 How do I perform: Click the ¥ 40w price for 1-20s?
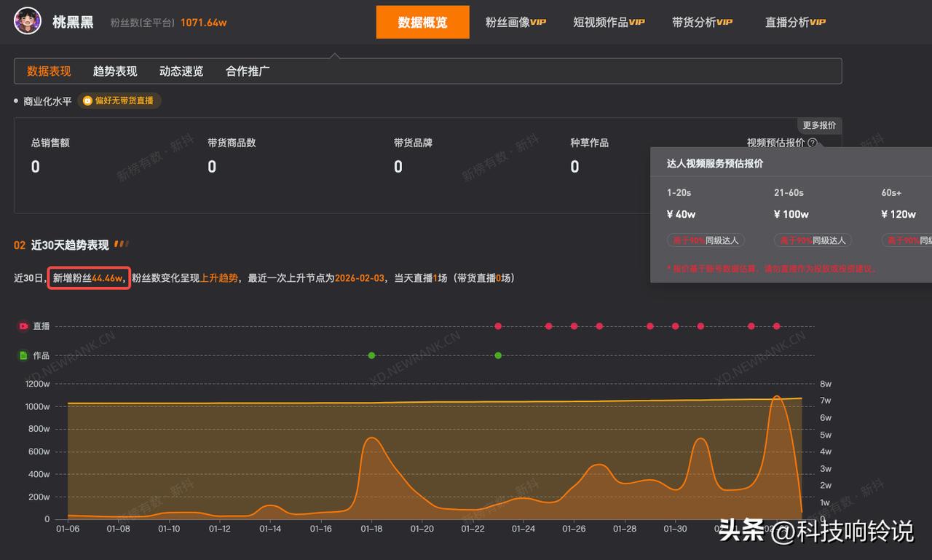pyautogui.click(x=681, y=214)
